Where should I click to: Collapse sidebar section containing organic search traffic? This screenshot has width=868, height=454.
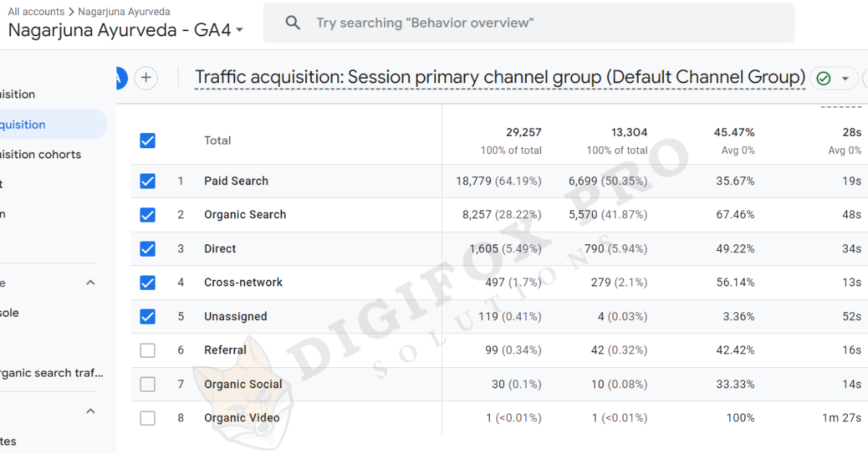pyautogui.click(x=90, y=283)
